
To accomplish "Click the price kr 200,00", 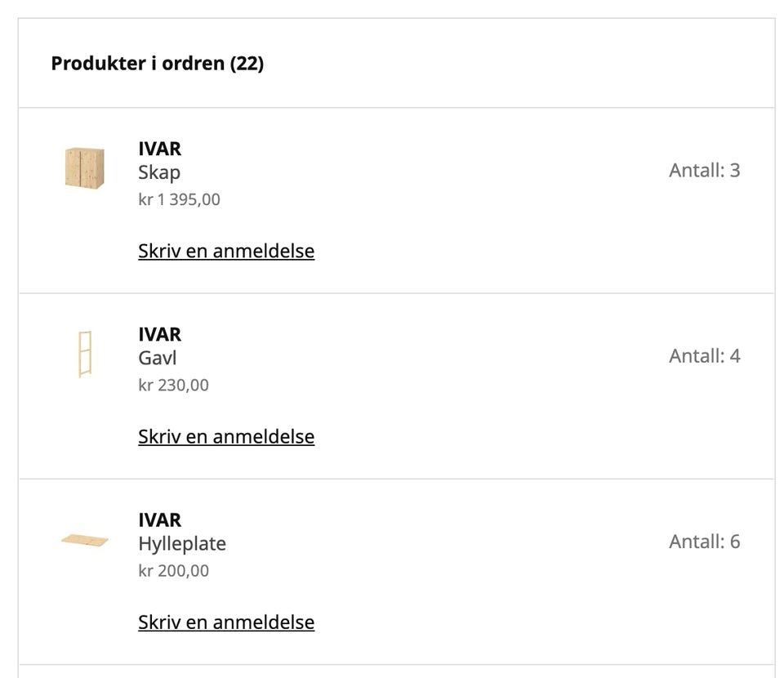I will [x=174, y=570].
